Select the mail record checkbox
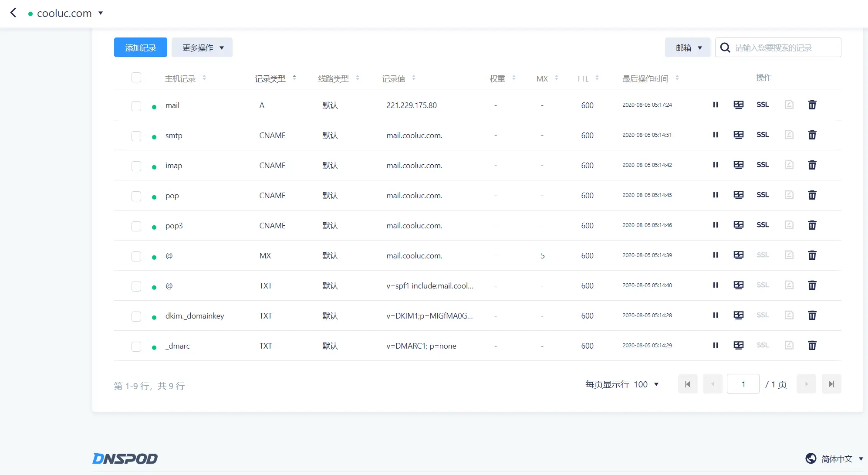 tap(136, 106)
